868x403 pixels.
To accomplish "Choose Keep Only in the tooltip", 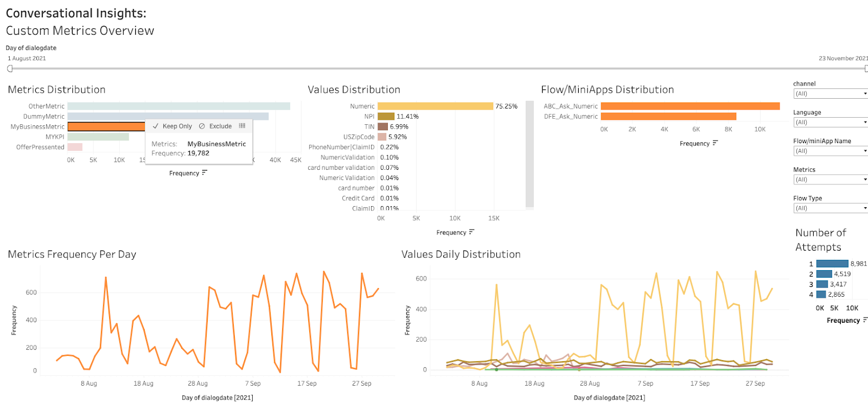I will tap(172, 126).
